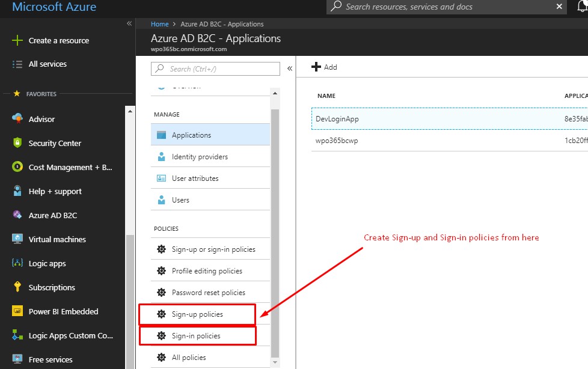588x369 pixels.
Task: Click the Create a resource plus icon
Action: pyautogui.click(x=17, y=40)
